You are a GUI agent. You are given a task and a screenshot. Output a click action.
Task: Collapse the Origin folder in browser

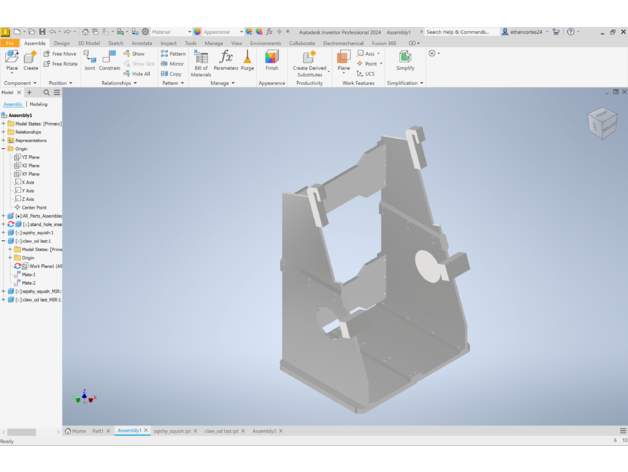4,149
